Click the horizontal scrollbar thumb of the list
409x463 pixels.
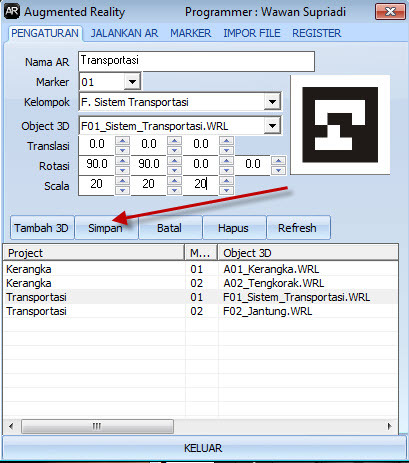pos(97,426)
